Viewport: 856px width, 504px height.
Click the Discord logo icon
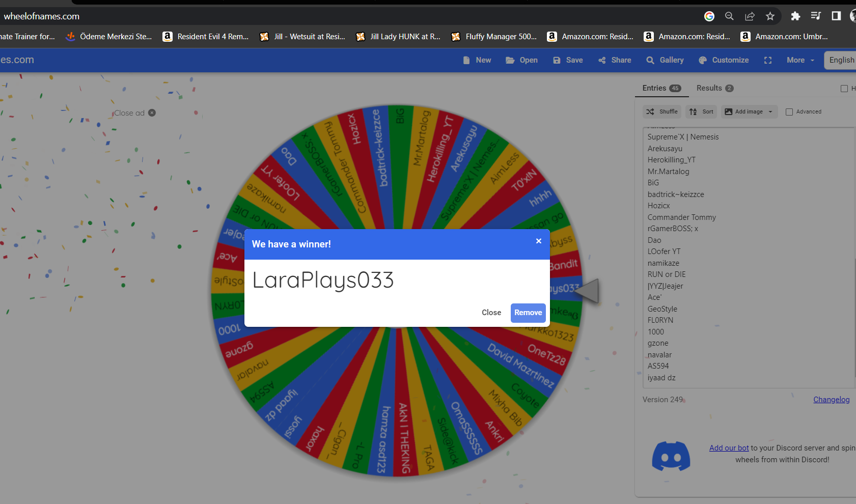click(x=671, y=456)
